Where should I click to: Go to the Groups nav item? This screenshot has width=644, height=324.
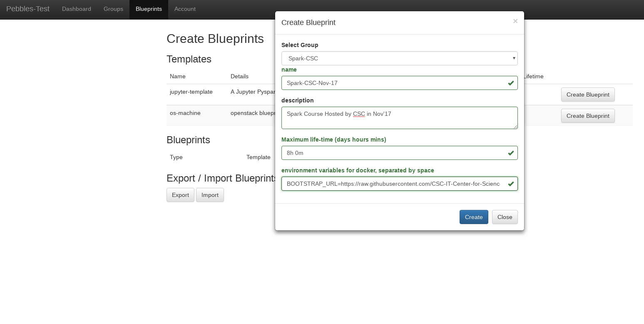[x=113, y=9]
